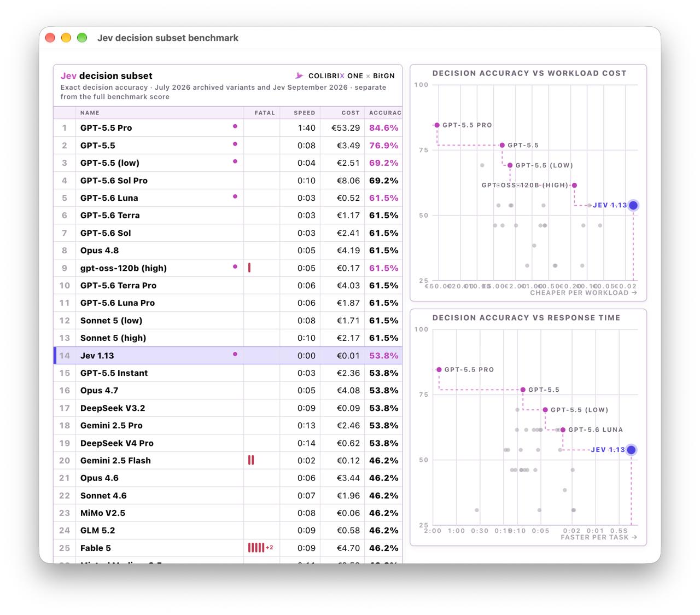Image resolution: width=700 pixels, height=615 pixels.
Task: Click the purple dot in the gpt-oss-120b (high) row
Action: 235,266
